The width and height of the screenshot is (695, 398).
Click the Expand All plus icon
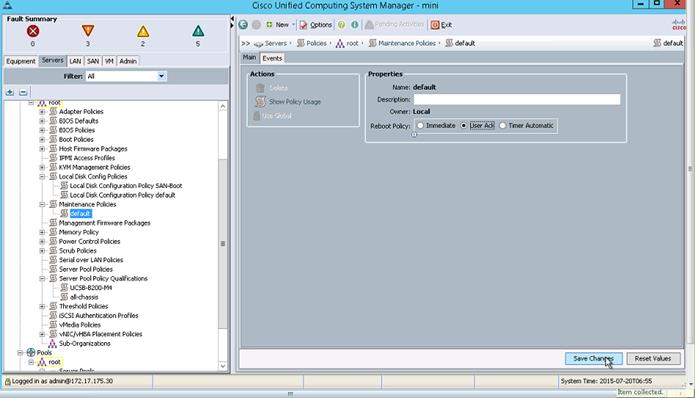tap(10, 92)
